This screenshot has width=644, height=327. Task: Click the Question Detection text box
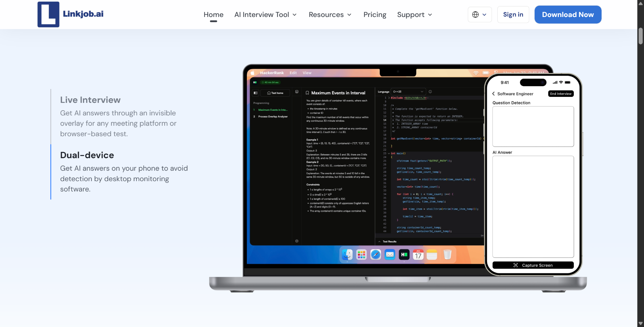pos(533,126)
